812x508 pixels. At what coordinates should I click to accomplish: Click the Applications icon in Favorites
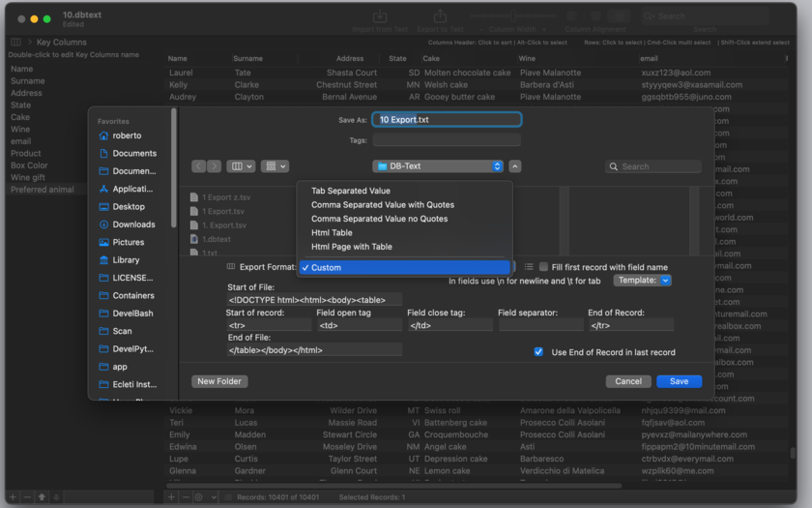click(x=103, y=190)
